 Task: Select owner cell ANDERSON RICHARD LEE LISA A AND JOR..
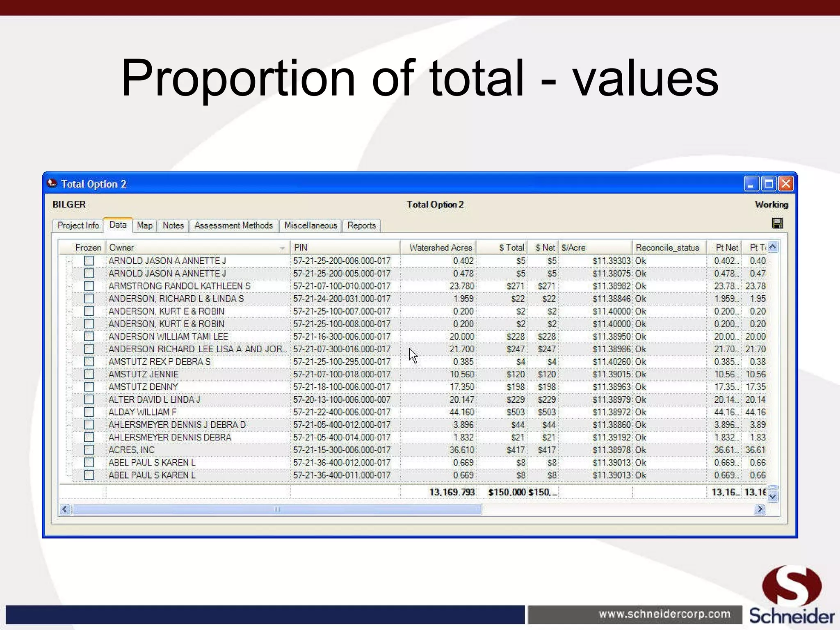[x=198, y=349]
